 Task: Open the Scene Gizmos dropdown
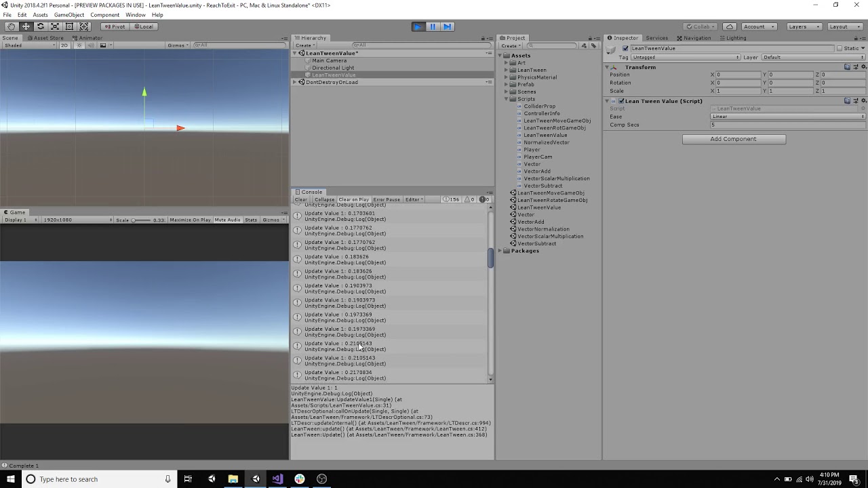pos(178,45)
